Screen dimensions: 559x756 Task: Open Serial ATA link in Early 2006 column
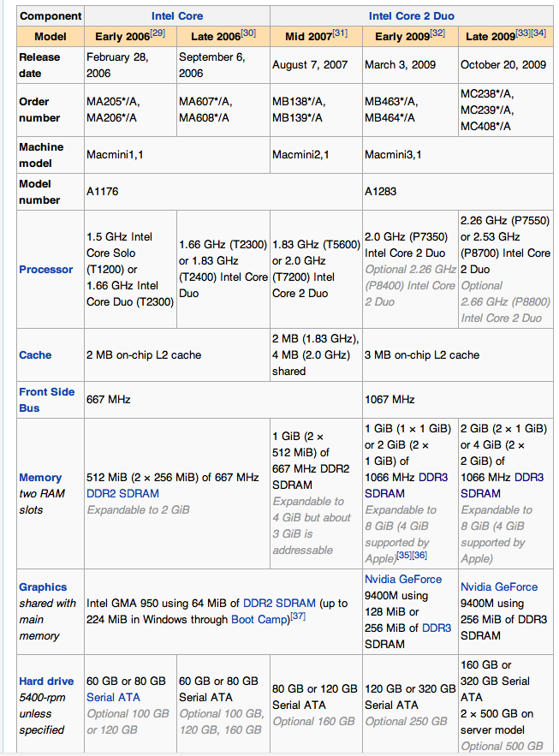[113, 697]
